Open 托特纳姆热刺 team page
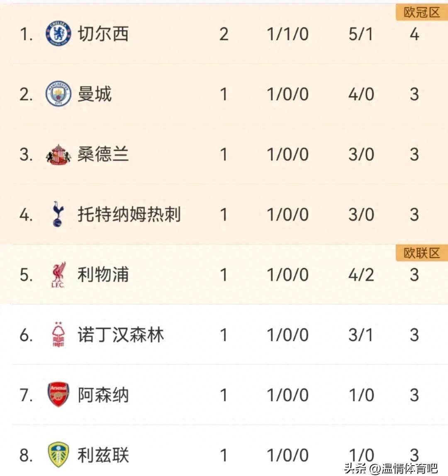Viewport: 448px width, 476px height. tap(129, 215)
